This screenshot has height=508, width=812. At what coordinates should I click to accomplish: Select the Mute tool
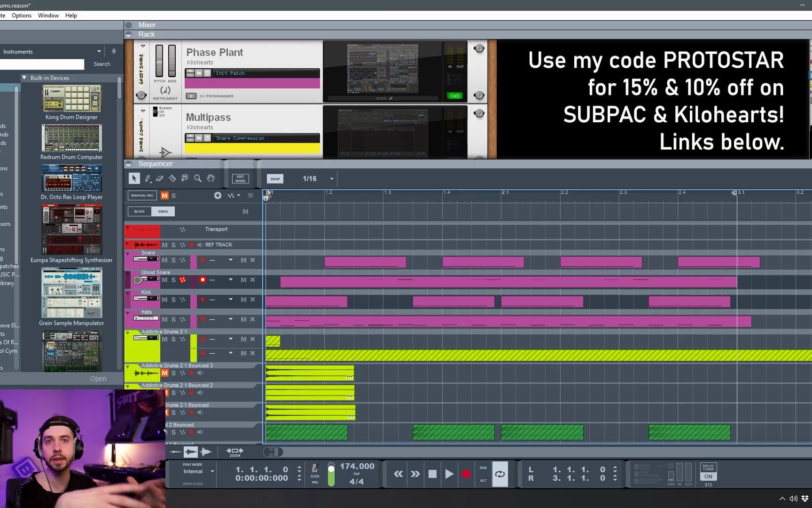pos(185,178)
